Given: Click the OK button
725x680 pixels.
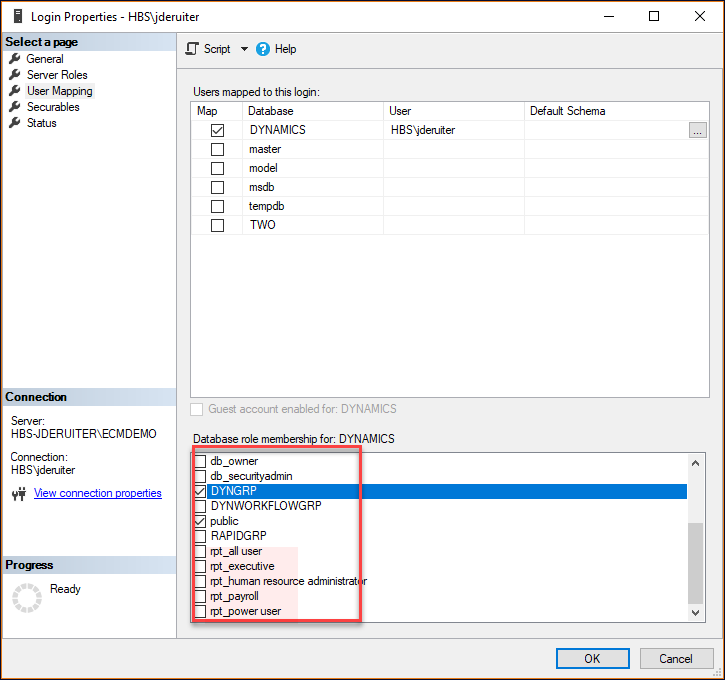Looking at the screenshot, I should point(592,658).
